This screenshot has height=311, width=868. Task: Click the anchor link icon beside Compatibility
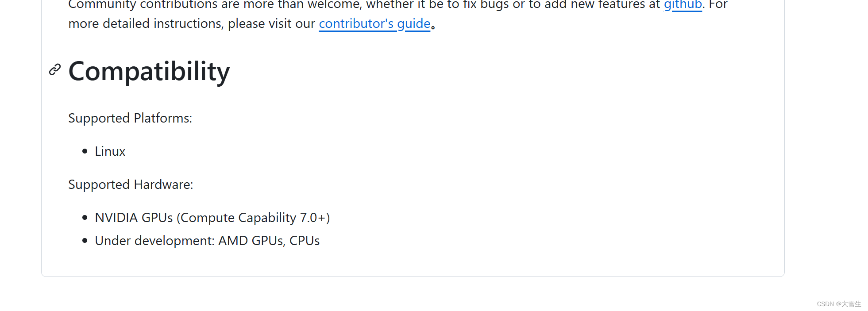(55, 69)
